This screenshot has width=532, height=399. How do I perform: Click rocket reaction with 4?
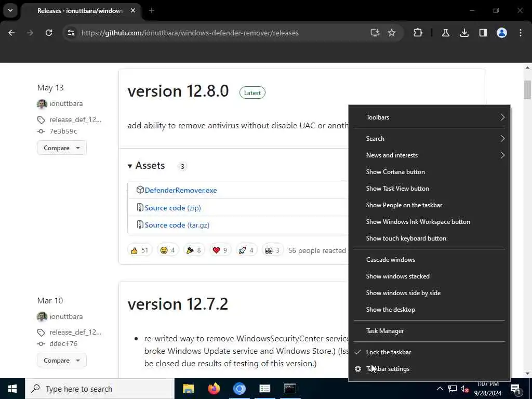coord(246,250)
